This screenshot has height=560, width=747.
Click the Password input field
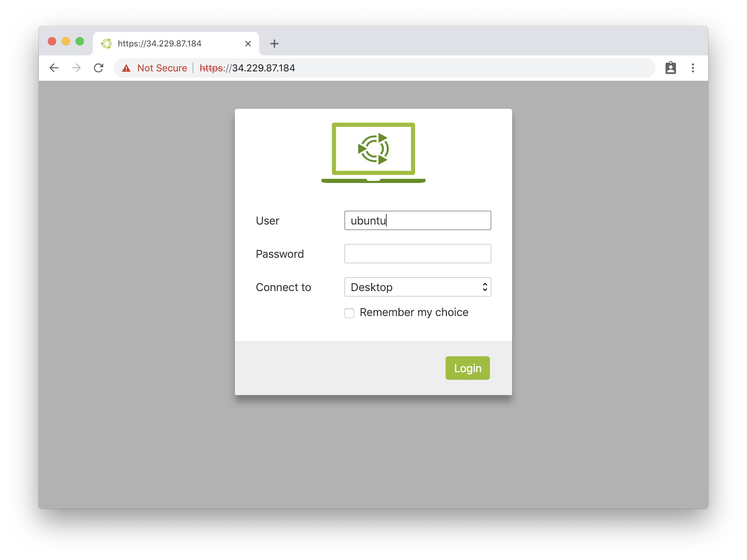pyautogui.click(x=418, y=254)
